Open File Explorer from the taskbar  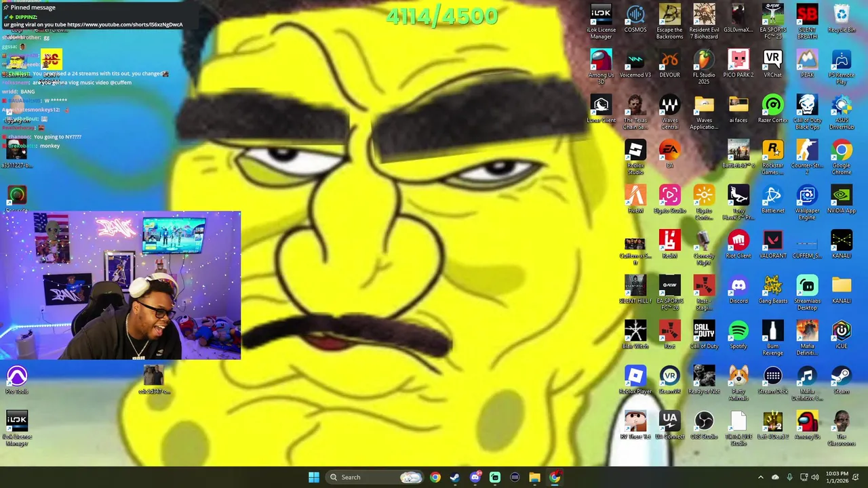click(535, 477)
